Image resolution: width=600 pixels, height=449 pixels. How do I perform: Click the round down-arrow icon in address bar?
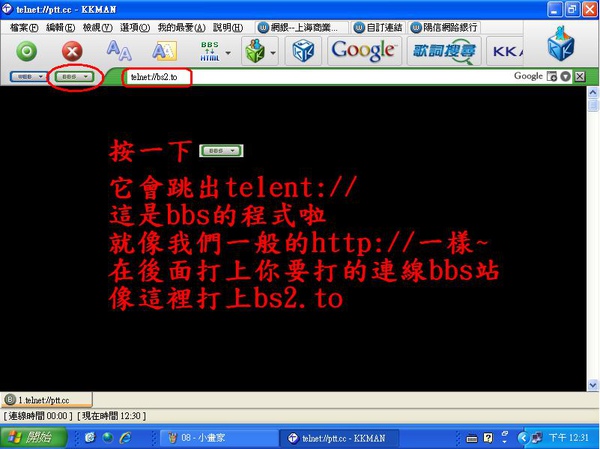click(x=566, y=77)
